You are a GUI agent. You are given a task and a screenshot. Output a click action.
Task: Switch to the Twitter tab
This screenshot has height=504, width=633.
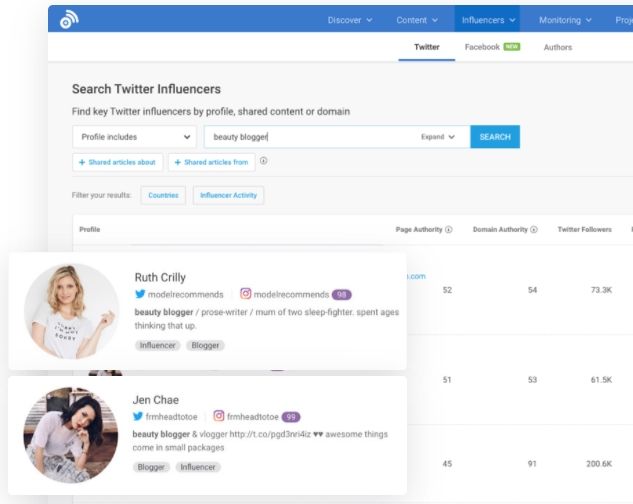[x=427, y=47]
